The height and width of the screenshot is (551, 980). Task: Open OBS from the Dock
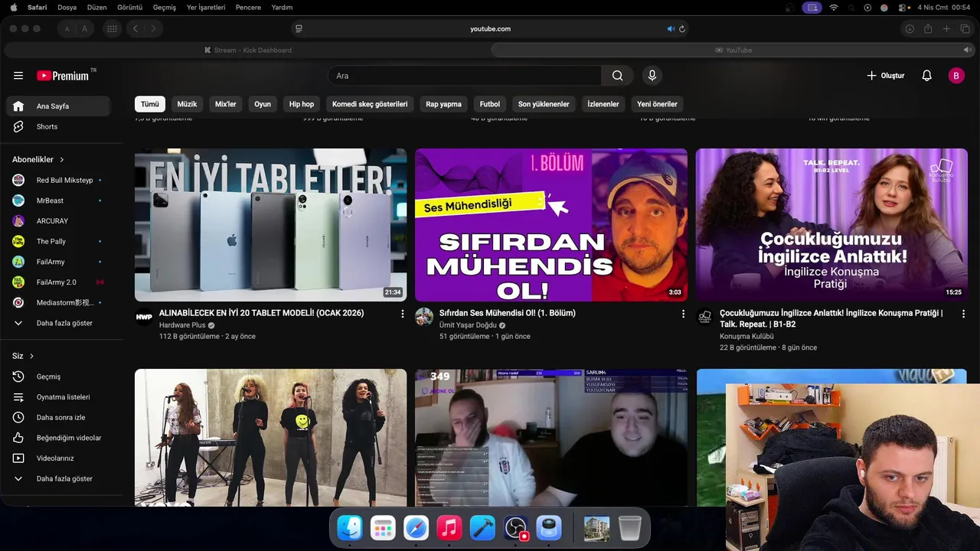point(516,528)
